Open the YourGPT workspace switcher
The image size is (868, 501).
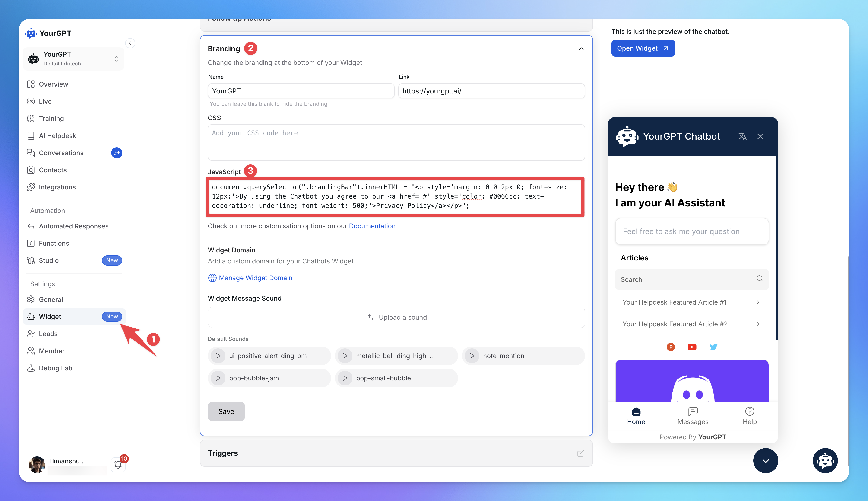point(73,59)
